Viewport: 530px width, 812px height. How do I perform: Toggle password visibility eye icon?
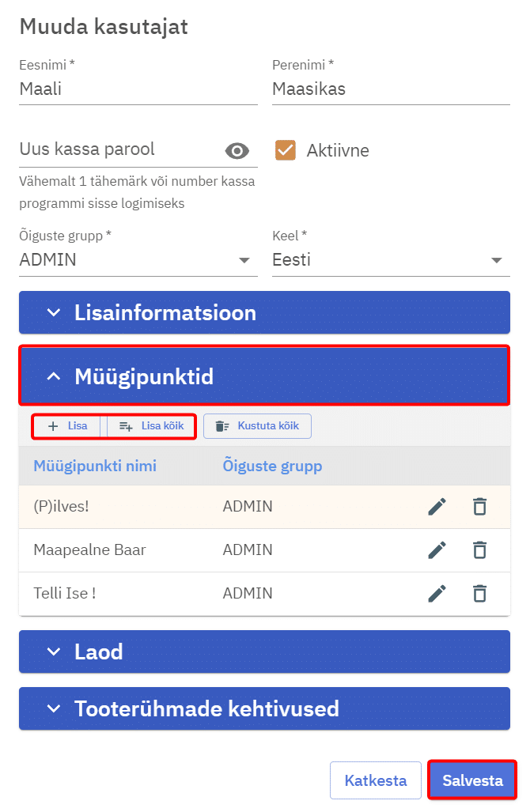point(237,151)
